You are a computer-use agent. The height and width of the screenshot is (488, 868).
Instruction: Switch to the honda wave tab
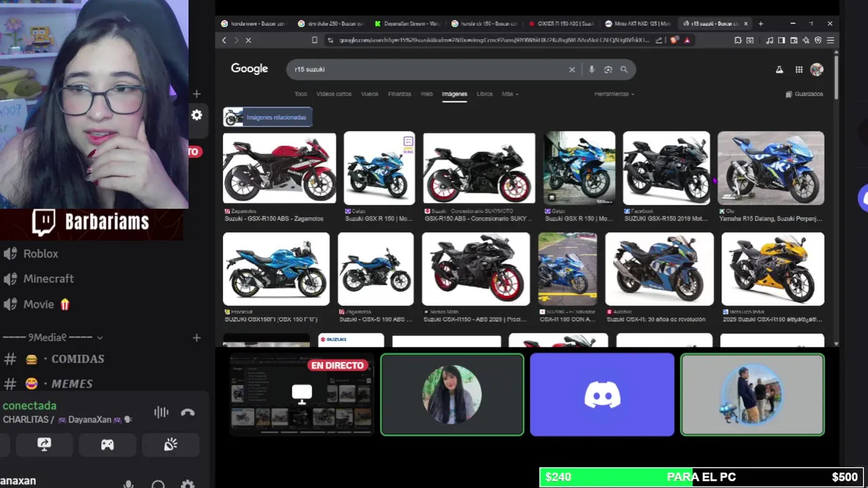(254, 24)
